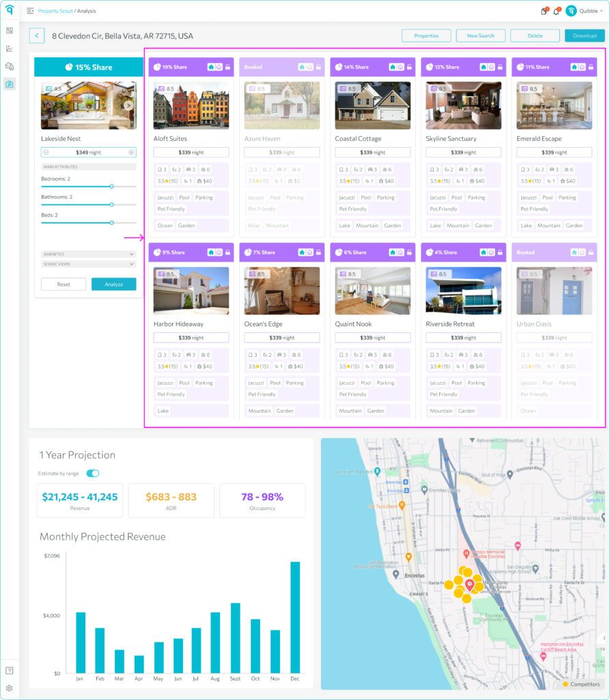
Task: Toggle the lock on Coastal Cottage card
Action: pyautogui.click(x=409, y=67)
